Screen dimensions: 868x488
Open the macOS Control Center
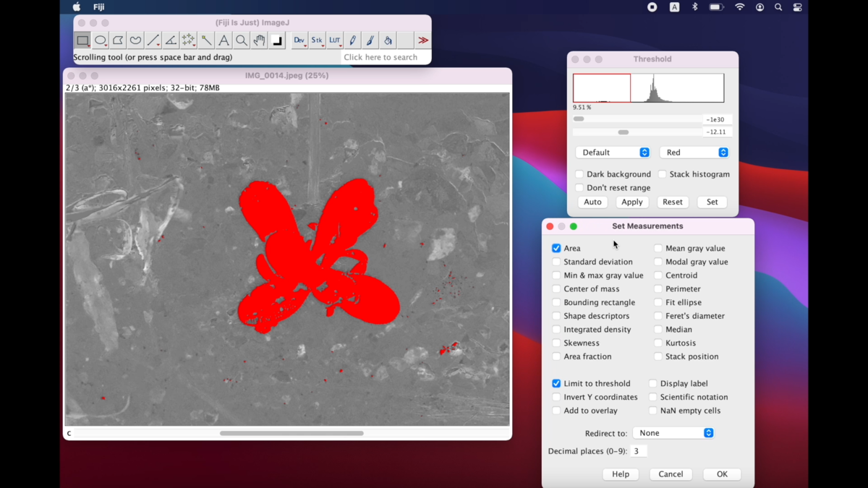[x=797, y=7]
